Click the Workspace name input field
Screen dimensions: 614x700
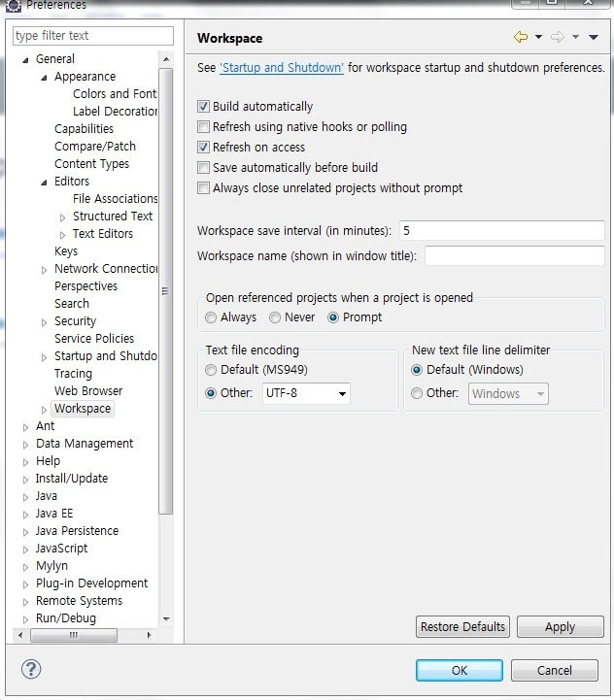[514, 255]
